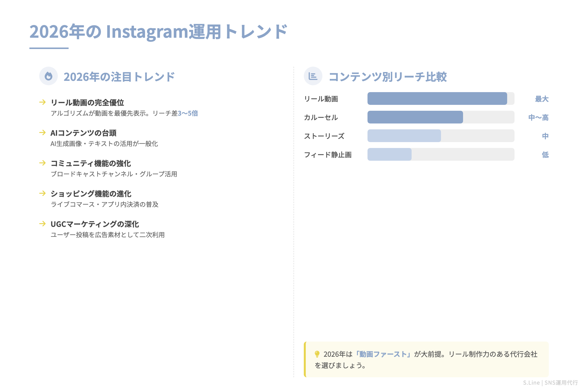Click the 低 label beside フィード静止画 bar
The image size is (588, 392).
(545, 155)
